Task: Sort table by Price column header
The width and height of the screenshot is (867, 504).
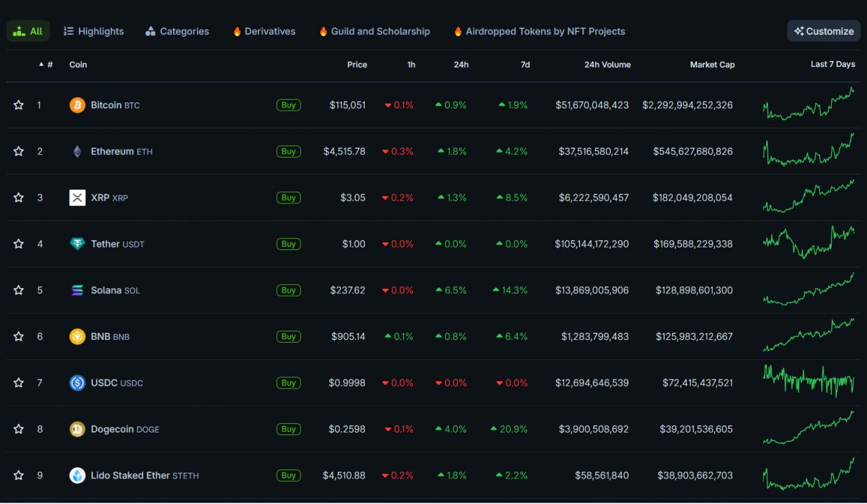Action: (x=357, y=64)
